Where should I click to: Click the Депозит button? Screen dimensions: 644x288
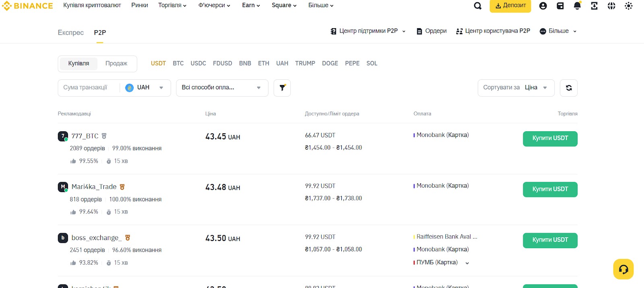510,6
